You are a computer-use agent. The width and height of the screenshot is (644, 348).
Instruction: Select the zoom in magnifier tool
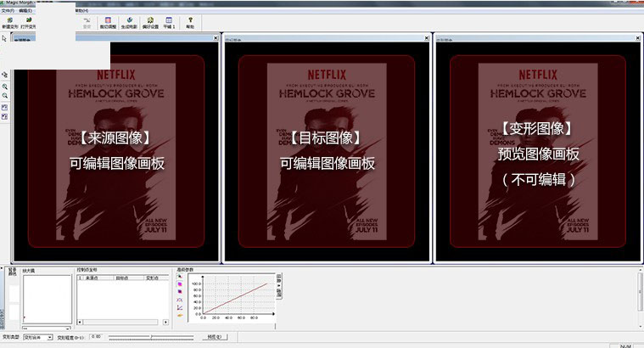[x=4, y=87]
